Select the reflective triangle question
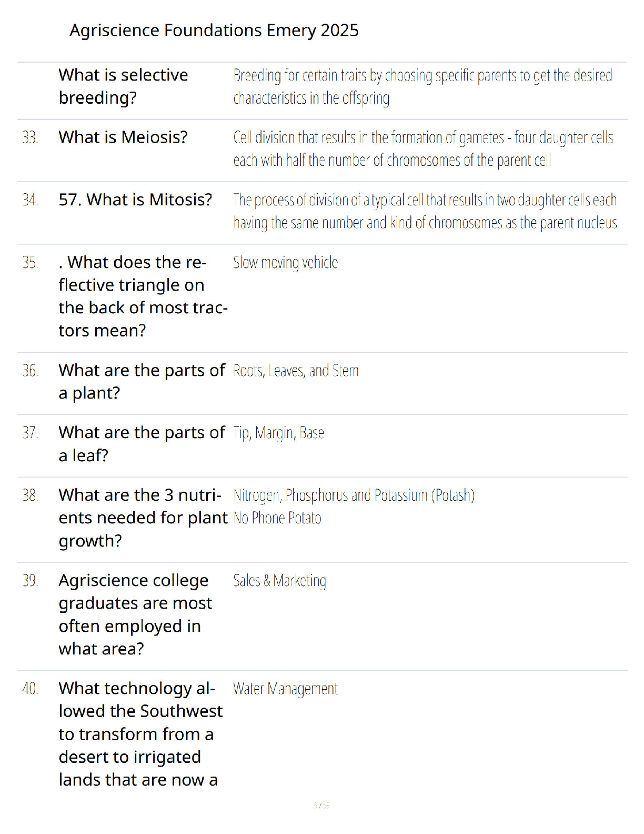 pyautogui.click(x=143, y=296)
